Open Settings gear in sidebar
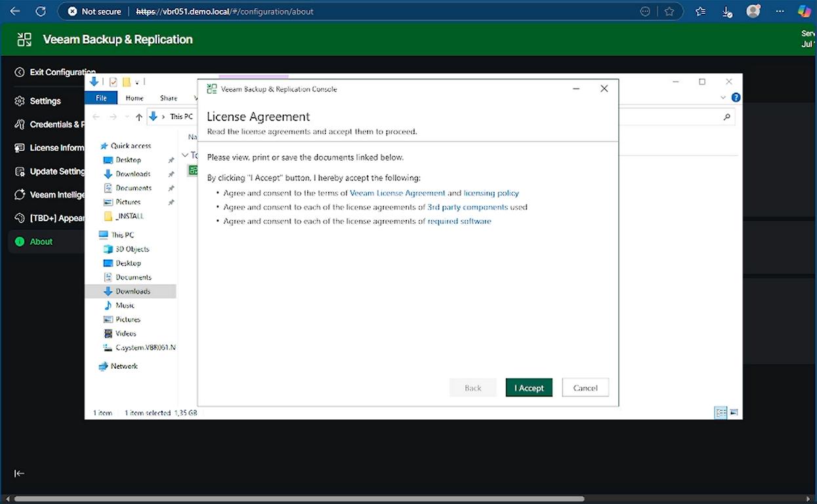Viewport: 817px width, 504px height. pos(20,101)
